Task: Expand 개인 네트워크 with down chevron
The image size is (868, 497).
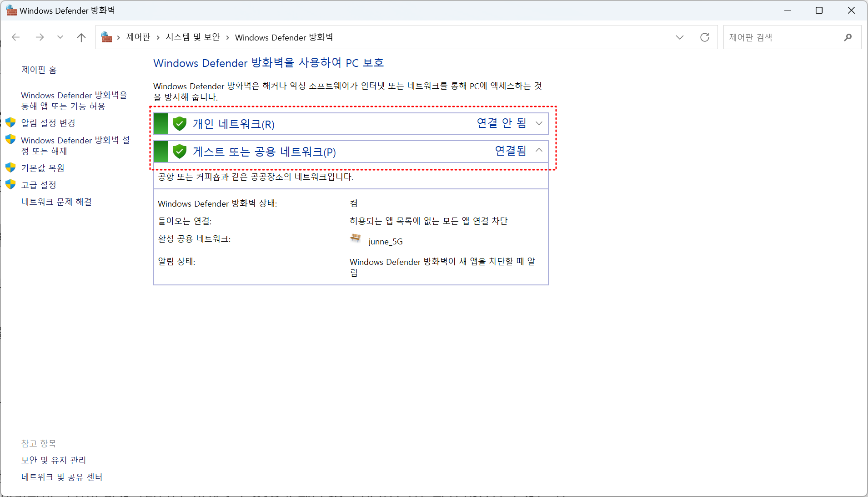Action: (x=539, y=123)
